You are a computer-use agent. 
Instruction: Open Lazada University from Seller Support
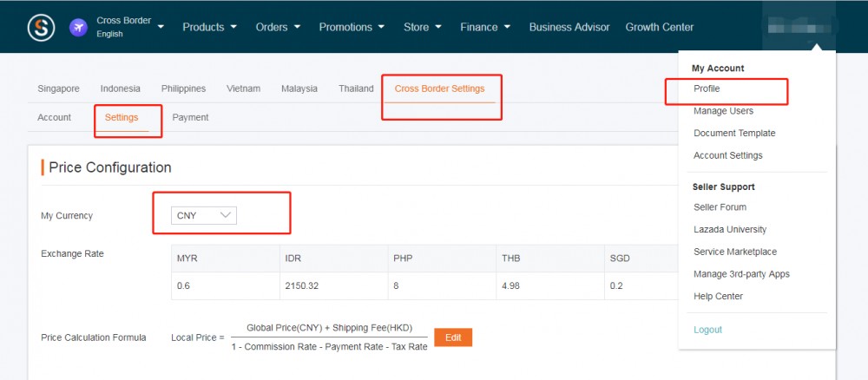(x=730, y=229)
